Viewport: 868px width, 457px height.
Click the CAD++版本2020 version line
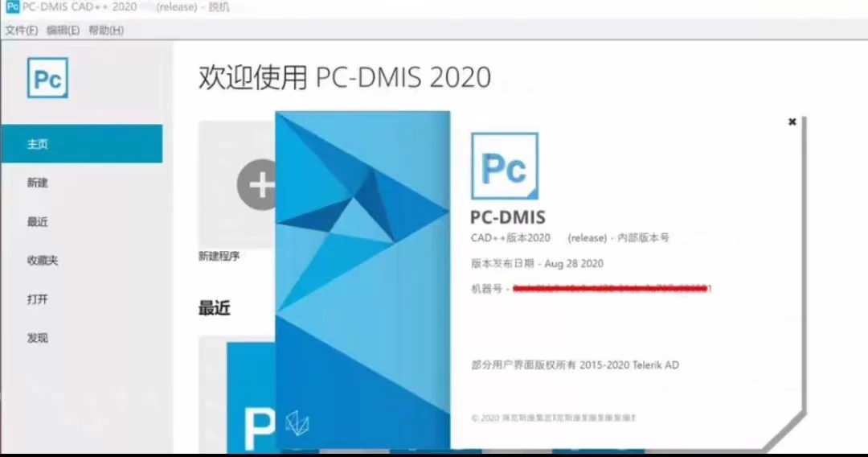coord(570,238)
